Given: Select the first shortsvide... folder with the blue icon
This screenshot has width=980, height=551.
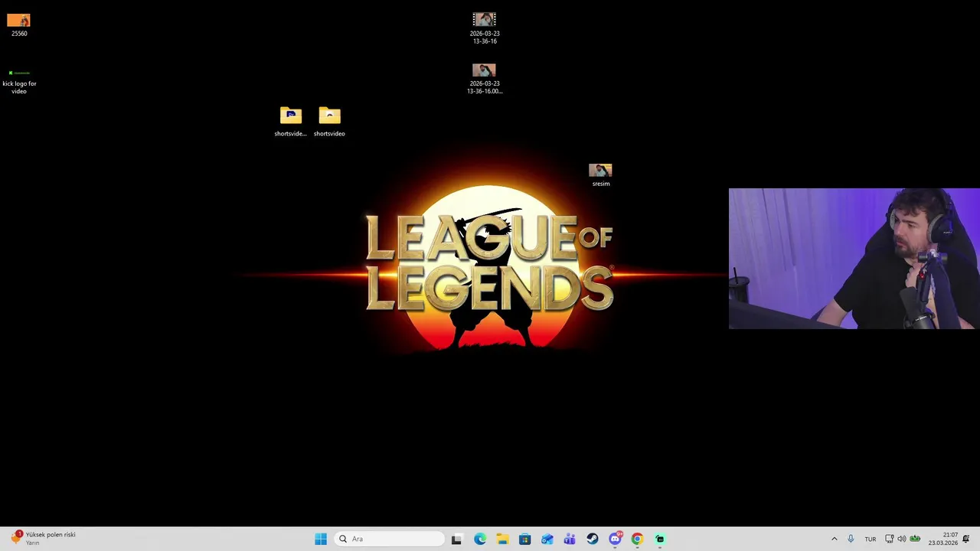Looking at the screenshot, I should tap(291, 122).
